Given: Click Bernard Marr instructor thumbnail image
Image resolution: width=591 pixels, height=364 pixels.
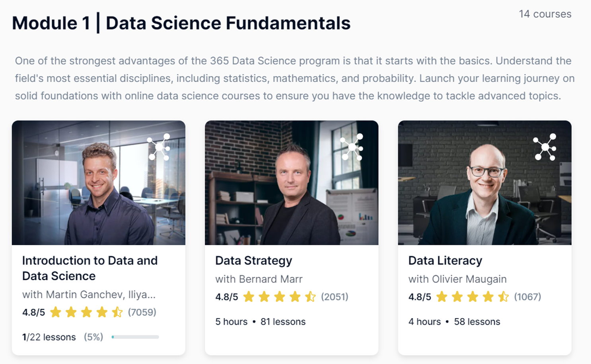Looking at the screenshot, I should point(292,183).
